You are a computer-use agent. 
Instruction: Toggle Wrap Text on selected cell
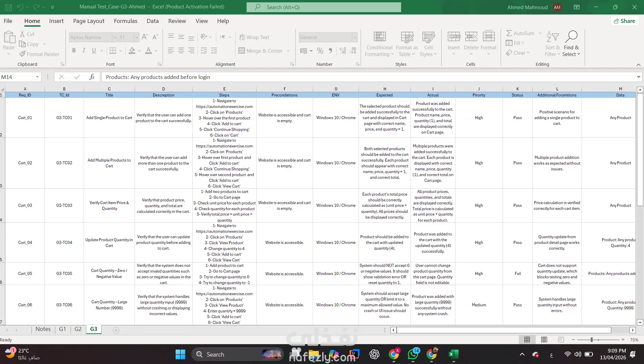click(x=254, y=37)
